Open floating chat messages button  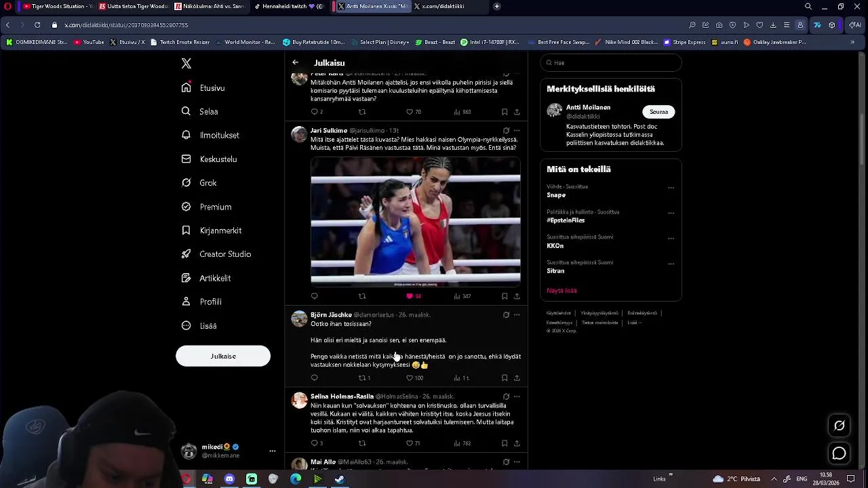click(x=840, y=453)
